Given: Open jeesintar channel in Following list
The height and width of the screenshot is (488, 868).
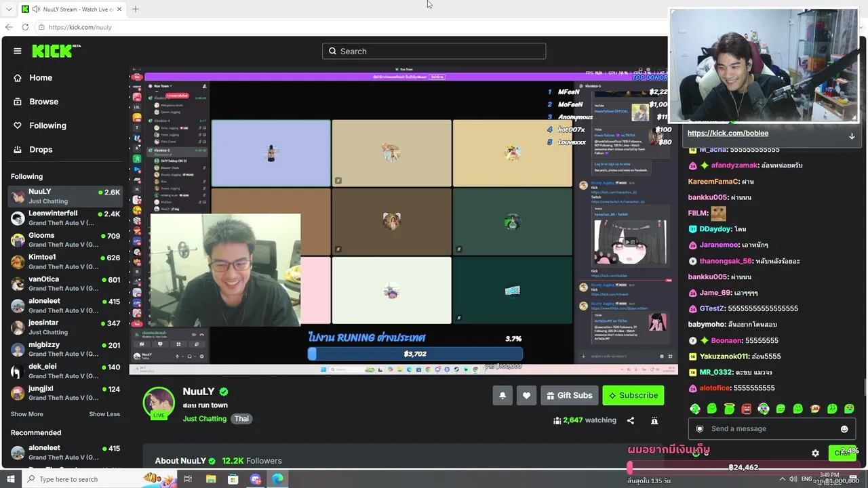Looking at the screenshot, I should [66, 327].
